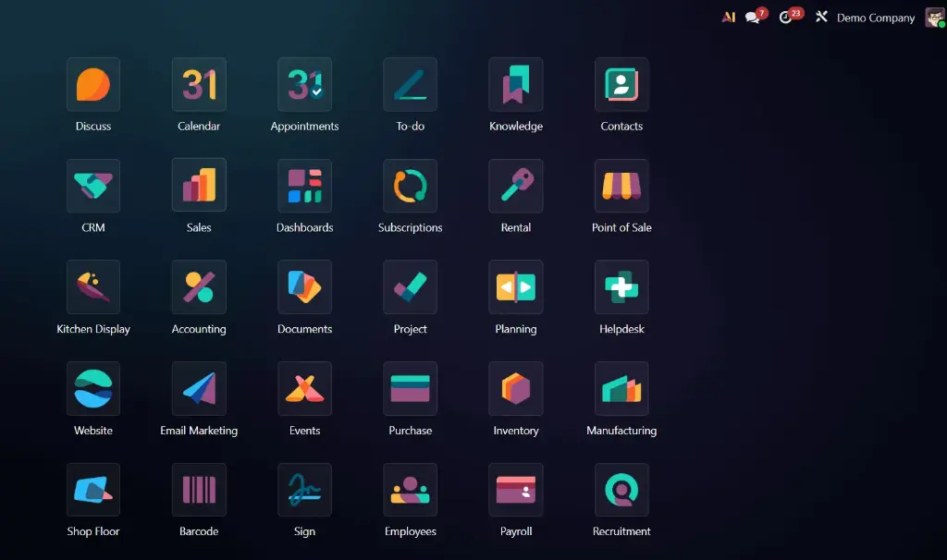Screen dimensions: 947x560
Task: Open the Recruitment app
Action: [x=621, y=490]
